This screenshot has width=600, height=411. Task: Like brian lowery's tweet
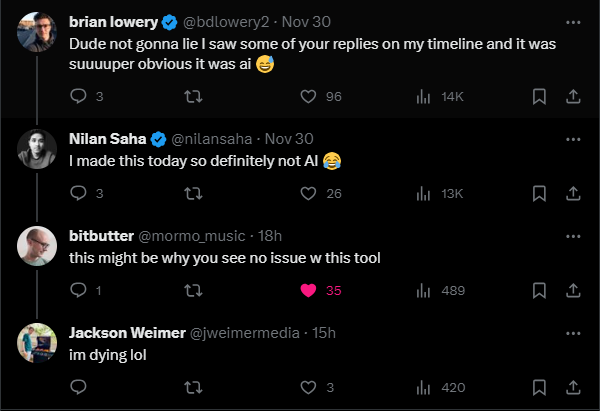[x=309, y=96]
